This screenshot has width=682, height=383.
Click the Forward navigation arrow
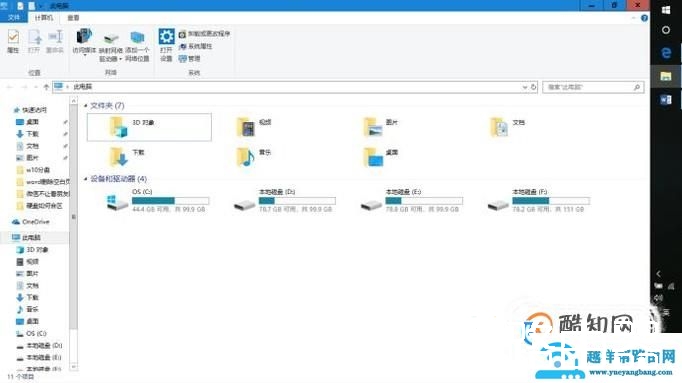24,87
